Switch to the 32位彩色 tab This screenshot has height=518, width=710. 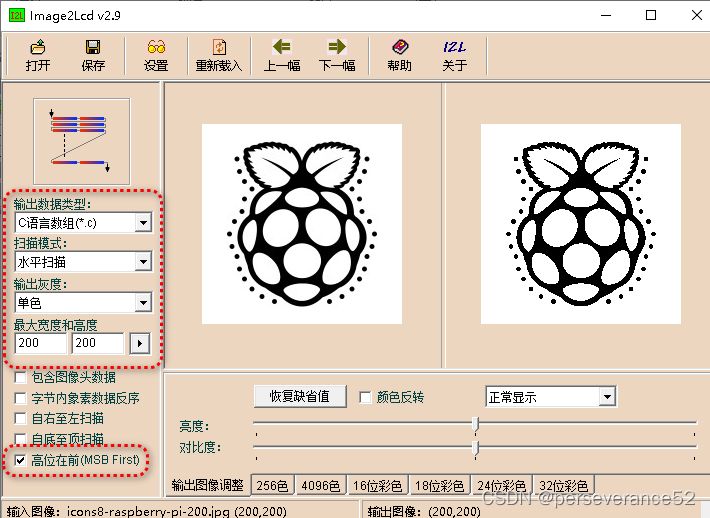[564, 486]
